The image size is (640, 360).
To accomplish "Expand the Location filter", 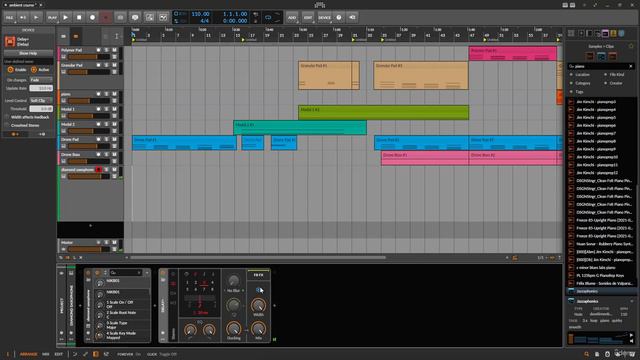I will [582, 75].
